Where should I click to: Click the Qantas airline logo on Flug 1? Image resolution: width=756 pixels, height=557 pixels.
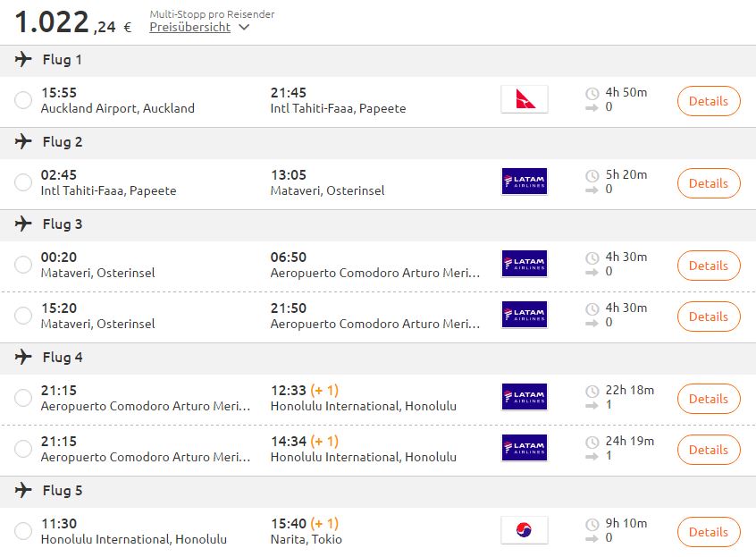tap(524, 99)
